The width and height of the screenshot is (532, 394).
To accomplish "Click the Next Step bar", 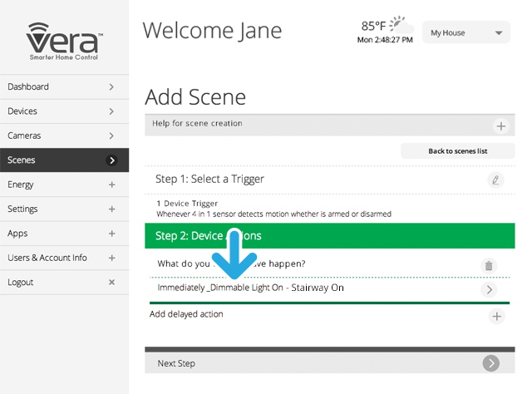I will [316, 363].
